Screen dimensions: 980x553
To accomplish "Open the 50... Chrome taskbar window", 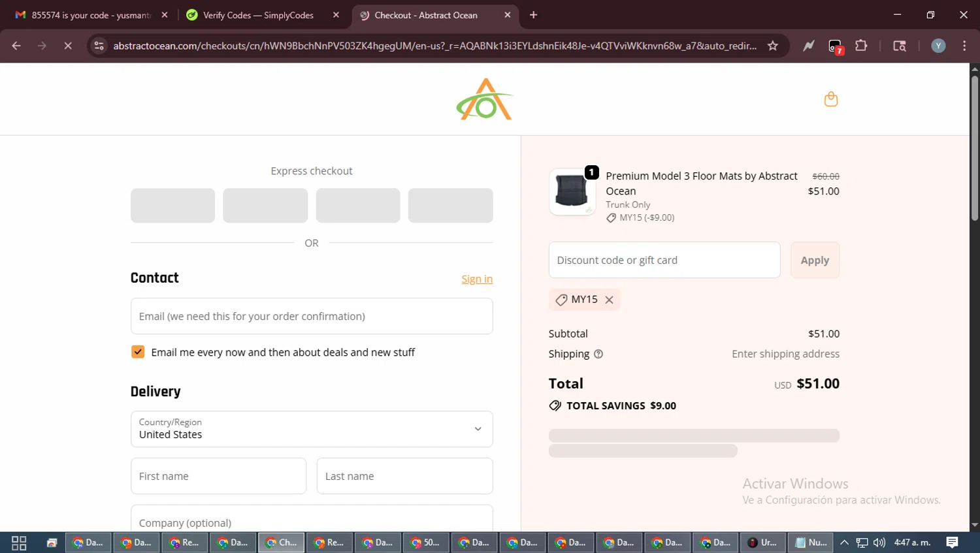I will pyautogui.click(x=425, y=543).
